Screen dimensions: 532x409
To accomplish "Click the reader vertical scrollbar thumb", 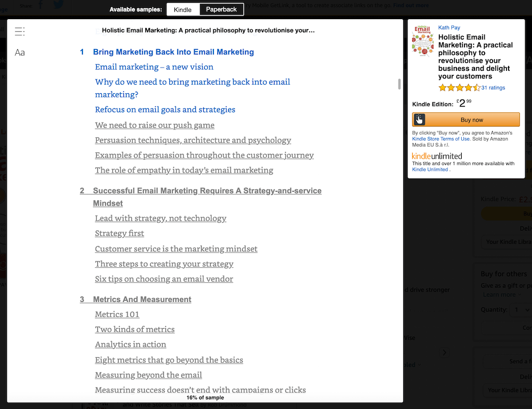I will tap(400, 84).
